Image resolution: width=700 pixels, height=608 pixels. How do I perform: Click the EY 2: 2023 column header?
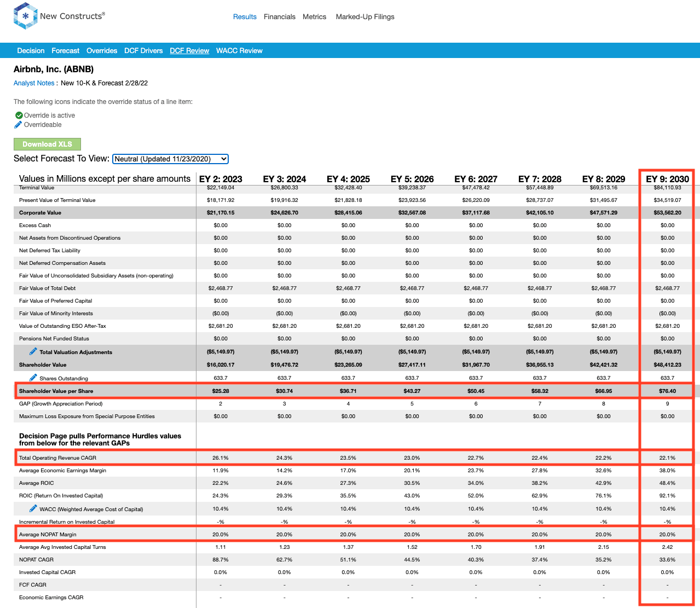click(x=221, y=179)
